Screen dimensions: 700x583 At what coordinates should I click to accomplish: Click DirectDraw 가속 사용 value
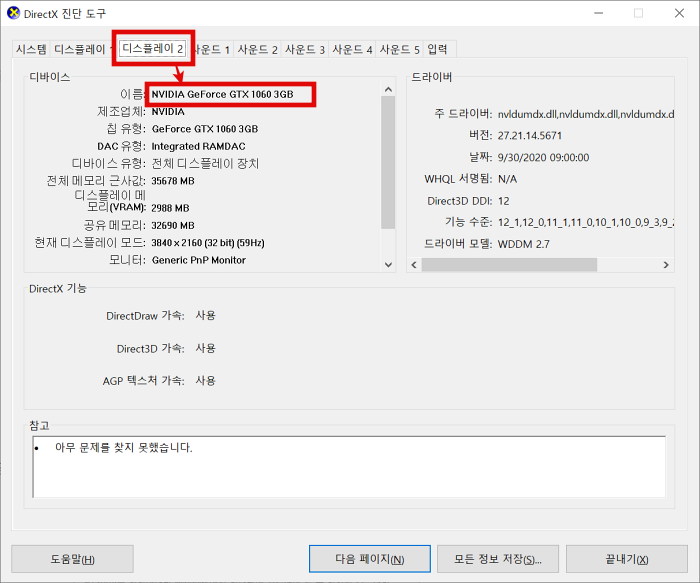pos(205,316)
